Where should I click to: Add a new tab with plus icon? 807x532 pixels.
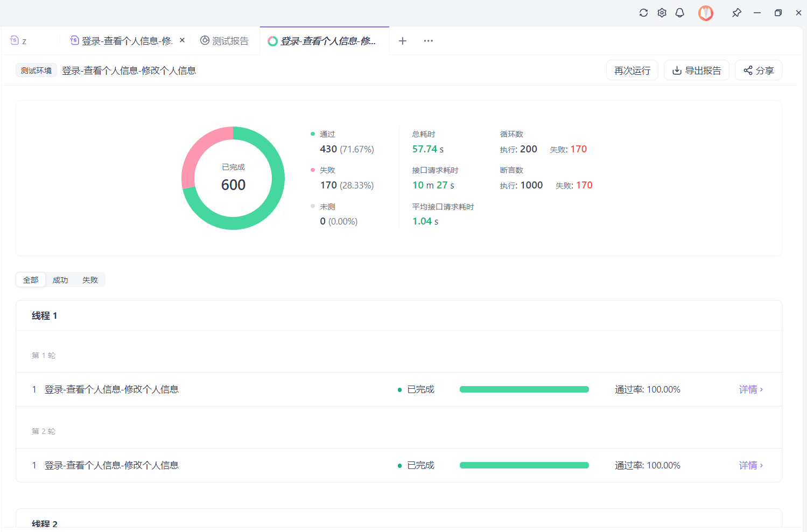tap(402, 41)
